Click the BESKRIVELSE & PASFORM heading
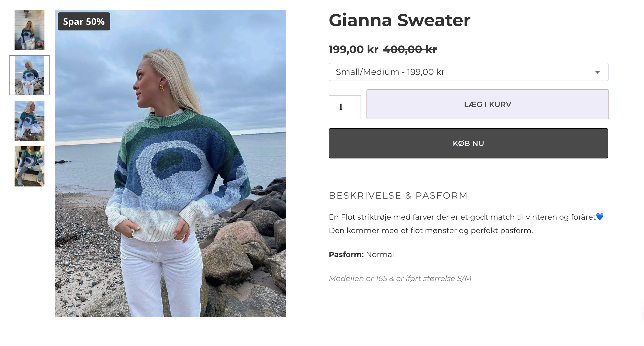 (398, 195)
